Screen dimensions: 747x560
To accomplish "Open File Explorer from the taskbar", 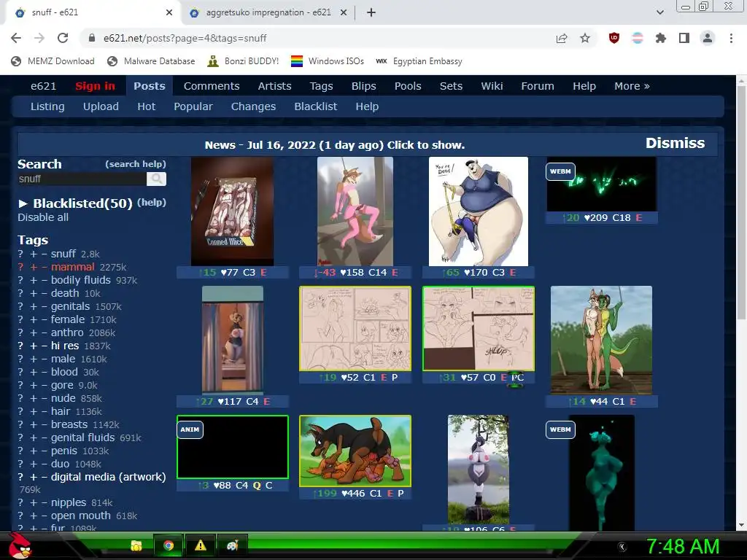I will tap(136, 545).
